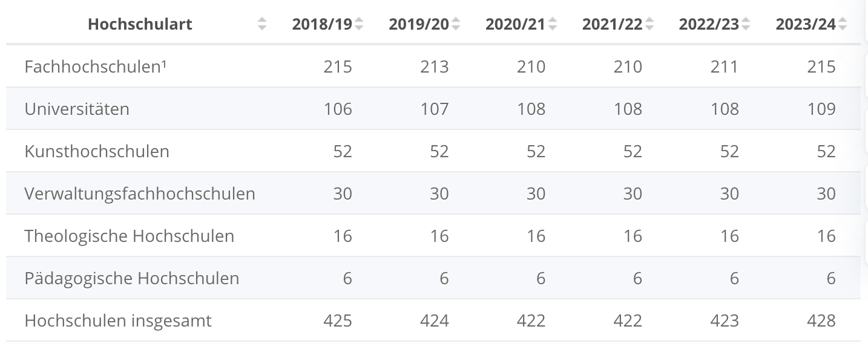Screen dimensions: 868x358
Task: Expand sorting options on the 2022/23 header
Action: [x=746, y=24]
